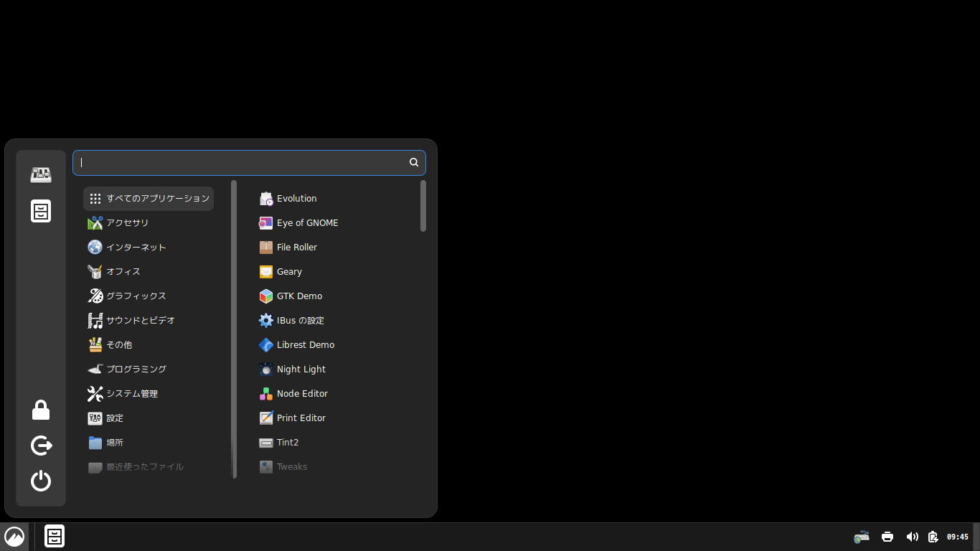Click the Librest Demo label

[306, 345]
